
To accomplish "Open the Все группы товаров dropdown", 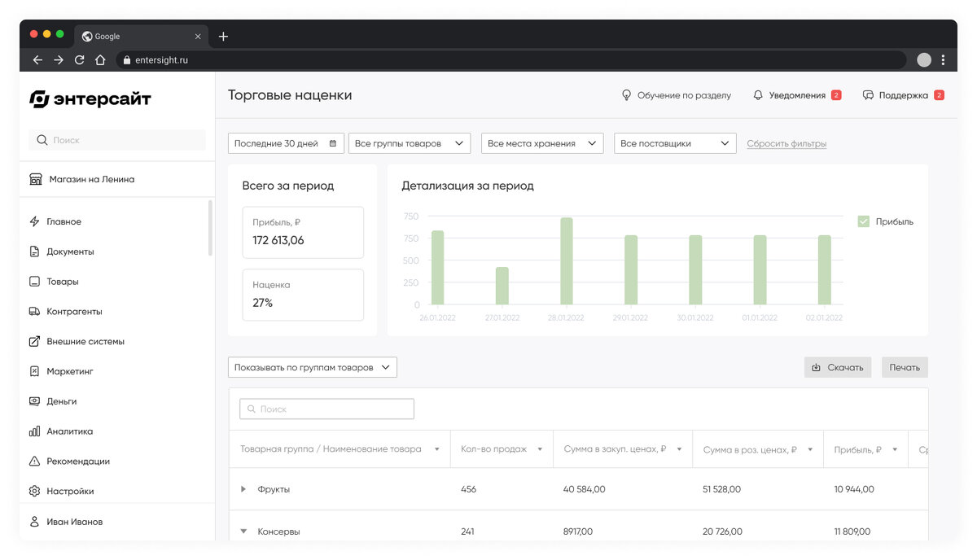I will coord(410,143).
